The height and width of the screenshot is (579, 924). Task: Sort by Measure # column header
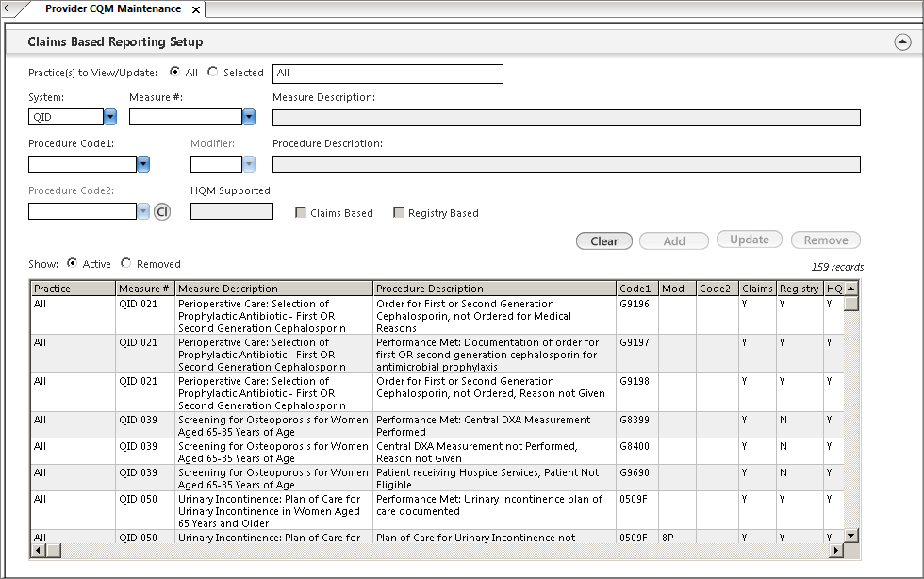[x=145, y=289]
